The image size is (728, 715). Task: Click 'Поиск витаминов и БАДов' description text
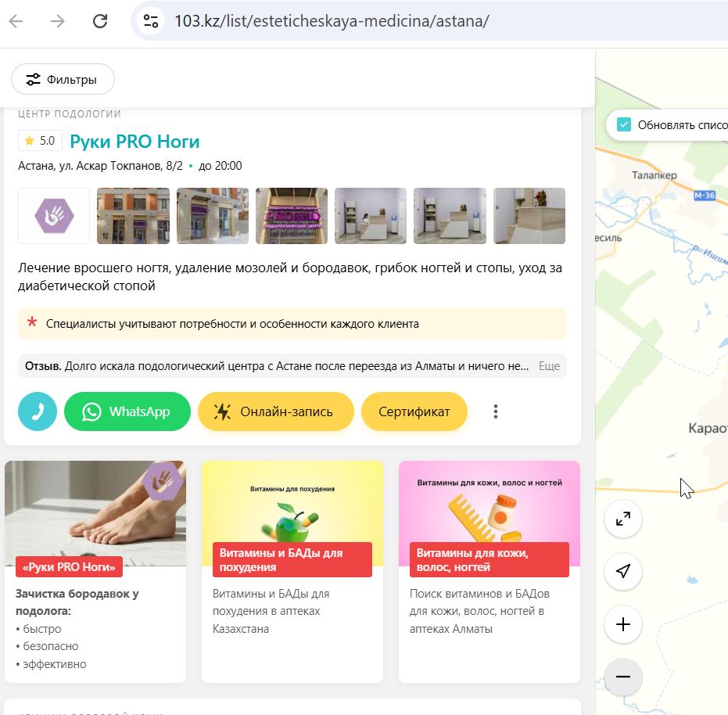point(479,611)
